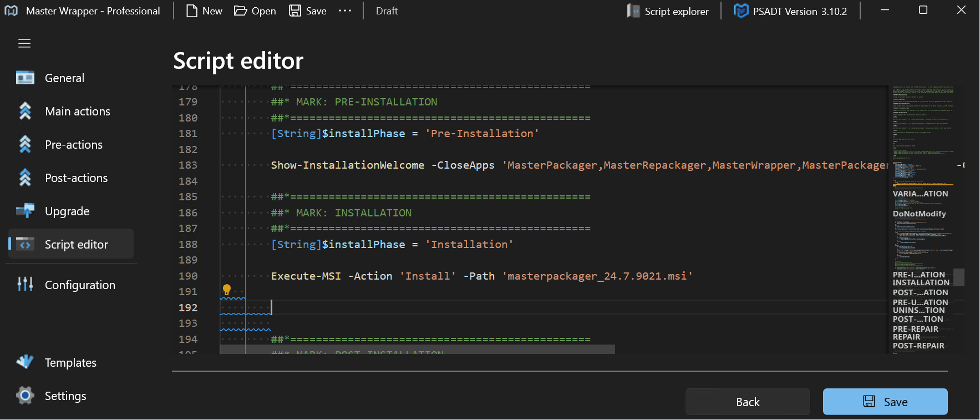Screen dimensions: 980x420
Task: Maximize the Master Wrapper window
Action: (x=923, y=10)
